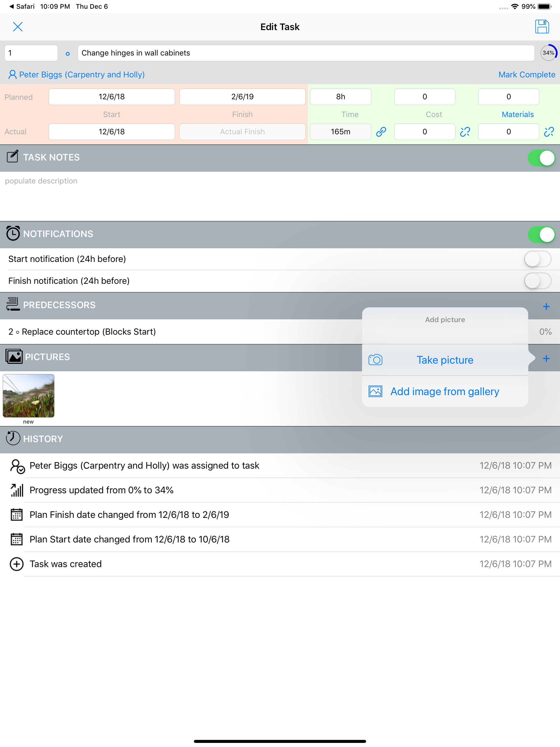
Task: Select 'Plan Finish date changed' history entry
Action: coord(280,515)
